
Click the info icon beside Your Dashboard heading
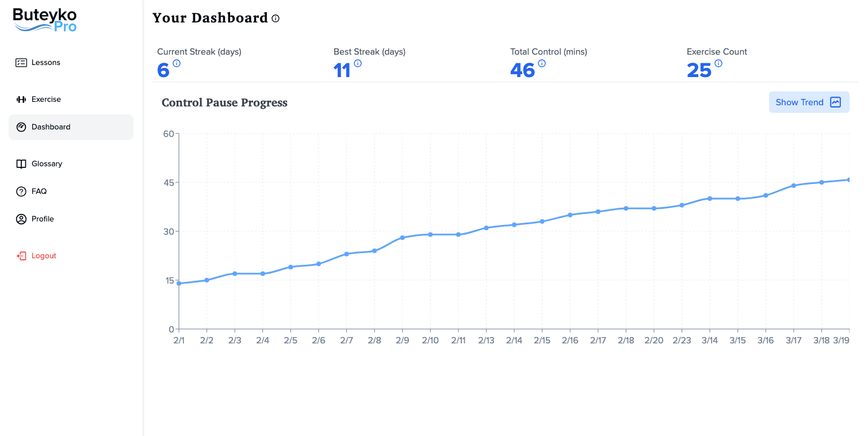coord(276,18)
